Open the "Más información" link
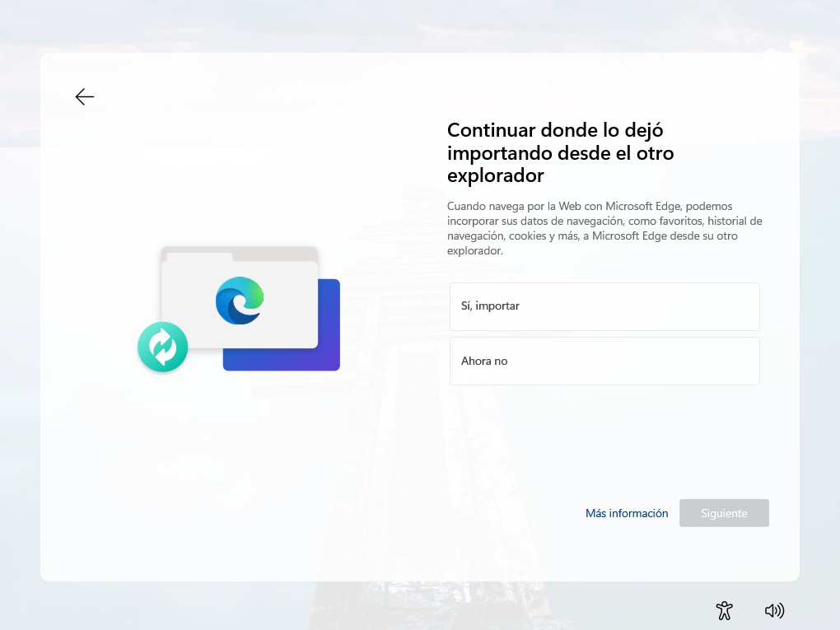Screen dimensions: 840x630 (626, 513)
